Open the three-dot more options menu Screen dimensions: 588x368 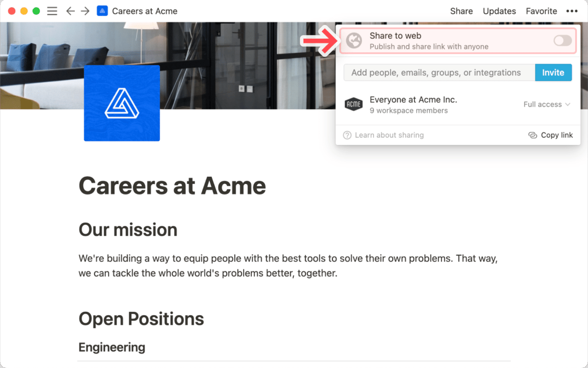pos(572,11)
